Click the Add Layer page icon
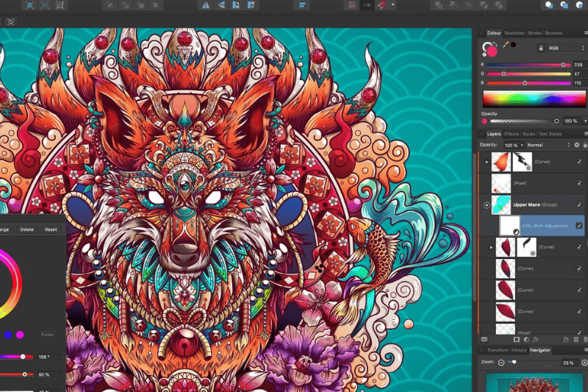The width and height of the screenshot is (588, 392). pyautogui.click(x=566, y=340)
